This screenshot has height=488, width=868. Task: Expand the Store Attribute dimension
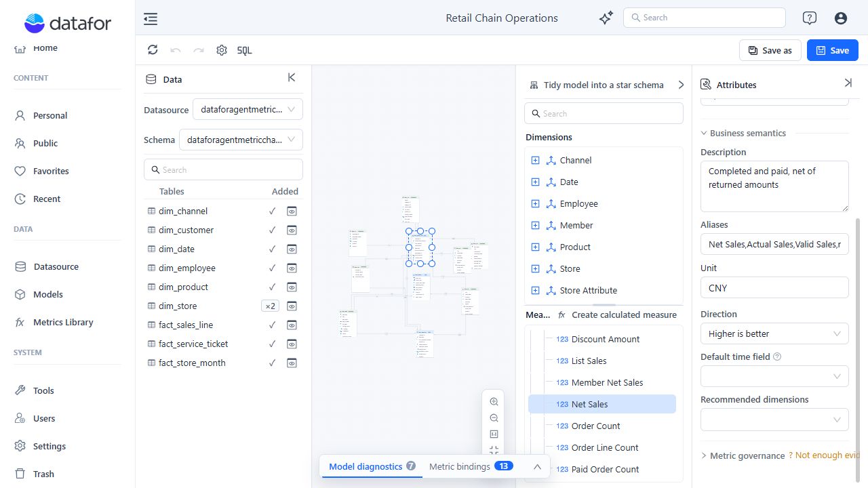click(x=535, y=290)
